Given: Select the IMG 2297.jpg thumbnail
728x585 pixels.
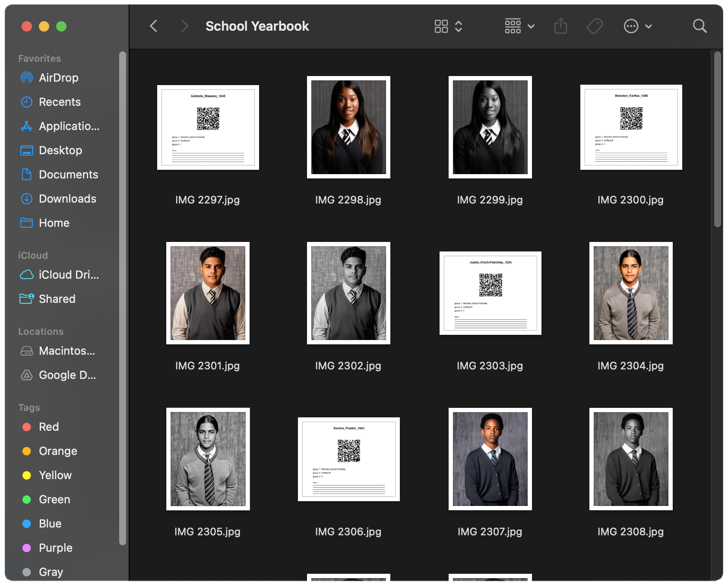Looking at the screenshot, I should click(208, 127).
